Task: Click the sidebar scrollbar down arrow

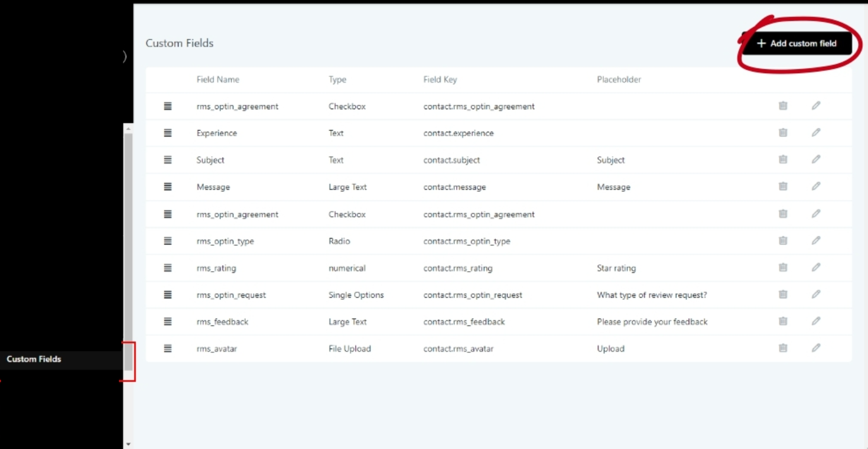Action: point(128,444)
